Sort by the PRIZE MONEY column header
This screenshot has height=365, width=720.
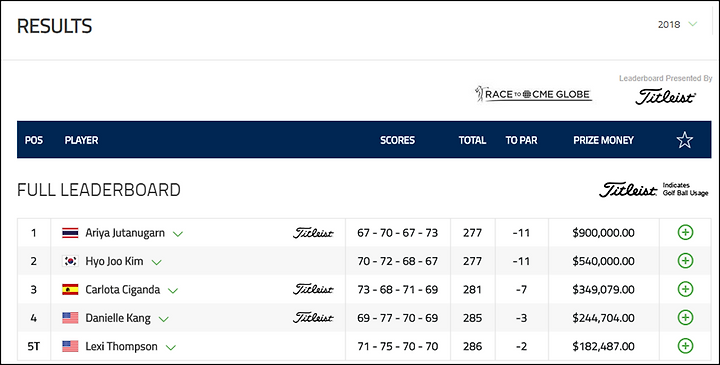pos(603,140)
